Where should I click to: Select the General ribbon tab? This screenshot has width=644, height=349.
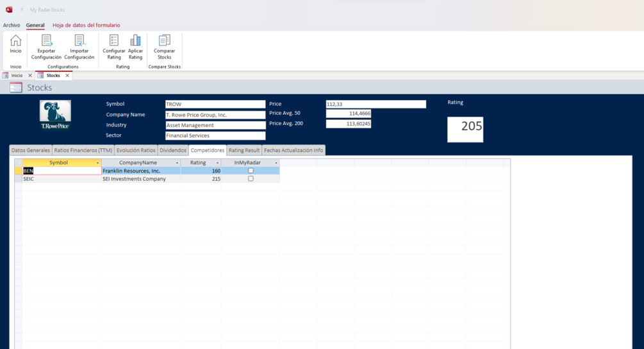35,25
